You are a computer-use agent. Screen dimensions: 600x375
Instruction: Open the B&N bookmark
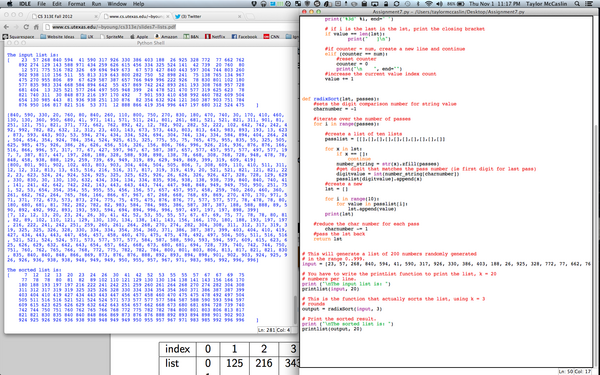pyautogui.click(x=191, y=37)
